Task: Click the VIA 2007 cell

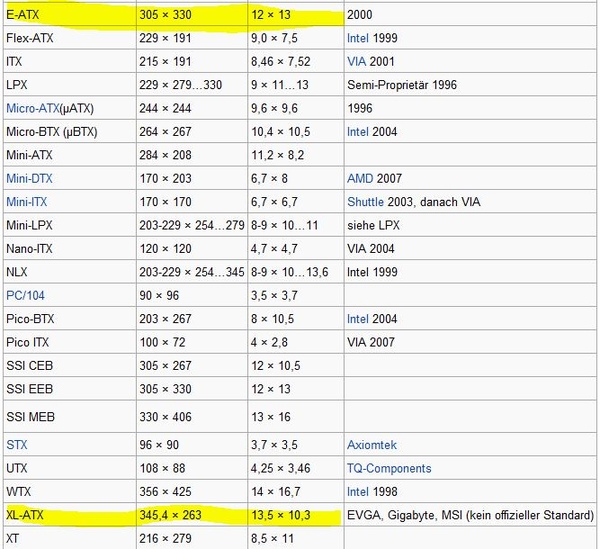Action: pyautogui.click(x=470, y=342)
